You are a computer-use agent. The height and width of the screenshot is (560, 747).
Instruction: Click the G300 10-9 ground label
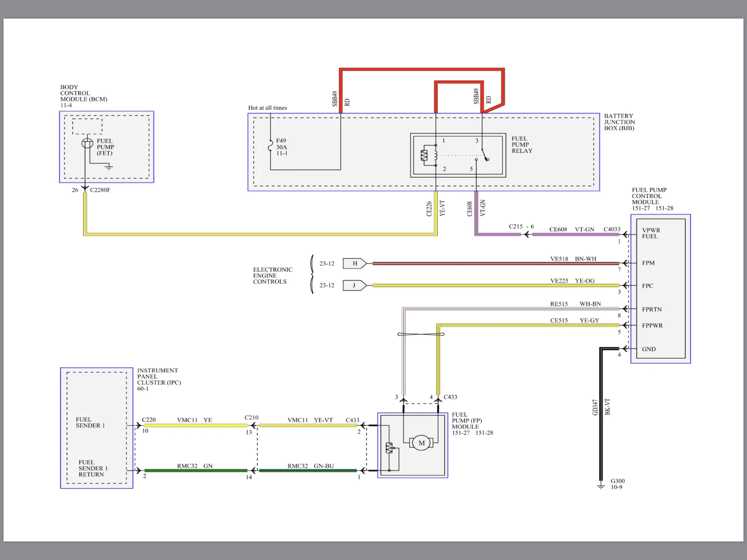pyautogui.click(x=618, y=484)
